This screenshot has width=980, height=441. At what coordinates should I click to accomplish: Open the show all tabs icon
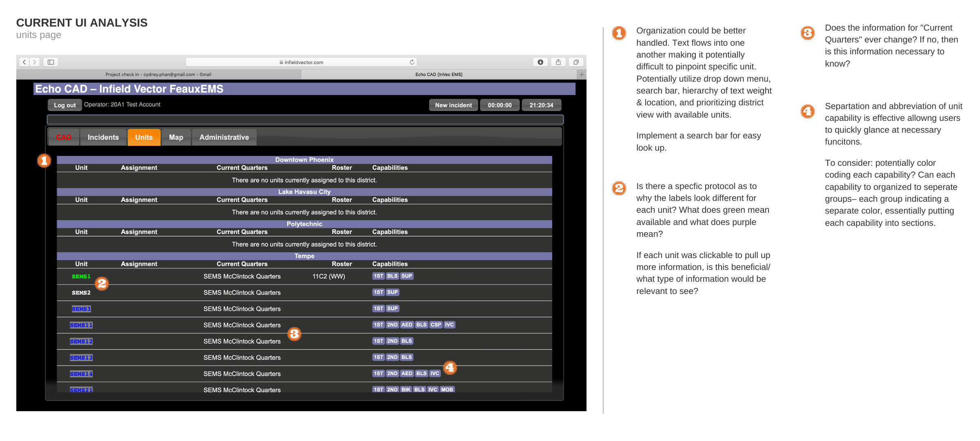(x=576, y=62)
